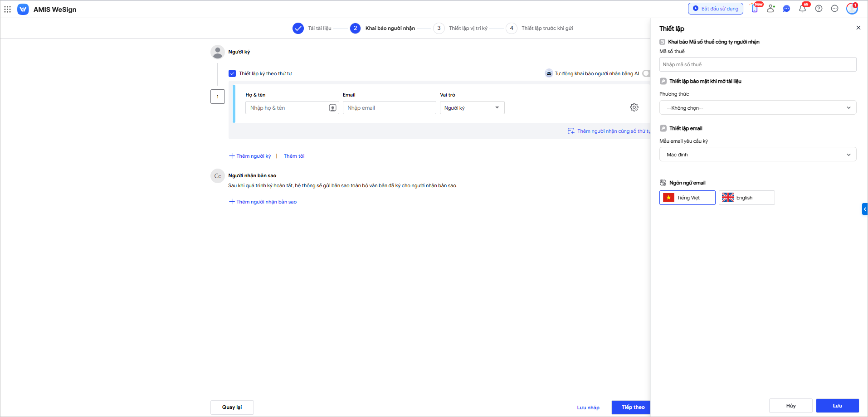Click the 'Lưu' save button
The height and width of the screenshot is (417, 868).
pyautogui.click(x=837, y=406)
